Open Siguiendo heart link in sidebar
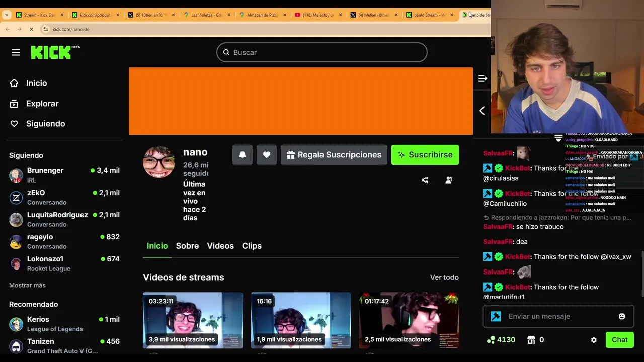The width and height of the screenshot is (644, 362). 38,124
